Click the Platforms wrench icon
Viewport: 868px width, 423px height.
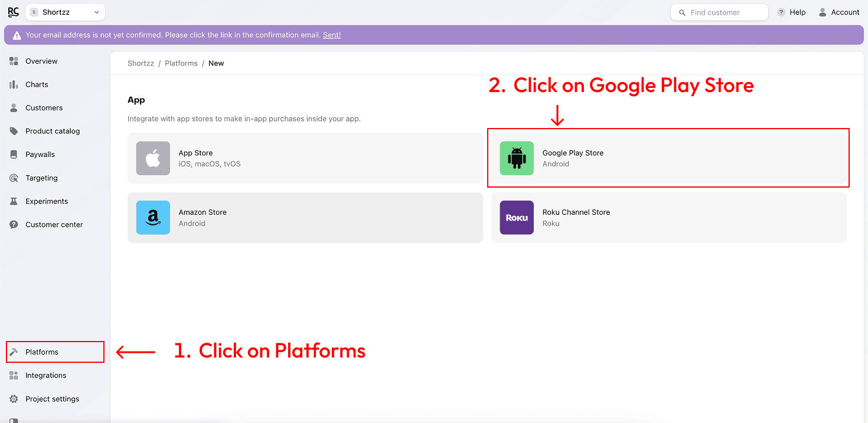click(14, 352)
